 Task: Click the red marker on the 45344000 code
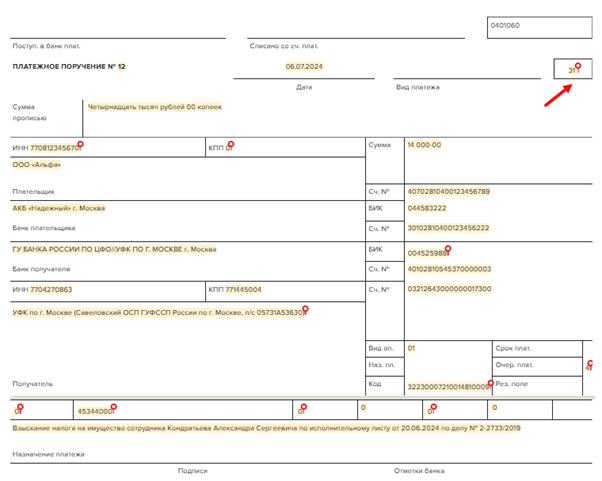pyautogui.click(x=114, y=407)
